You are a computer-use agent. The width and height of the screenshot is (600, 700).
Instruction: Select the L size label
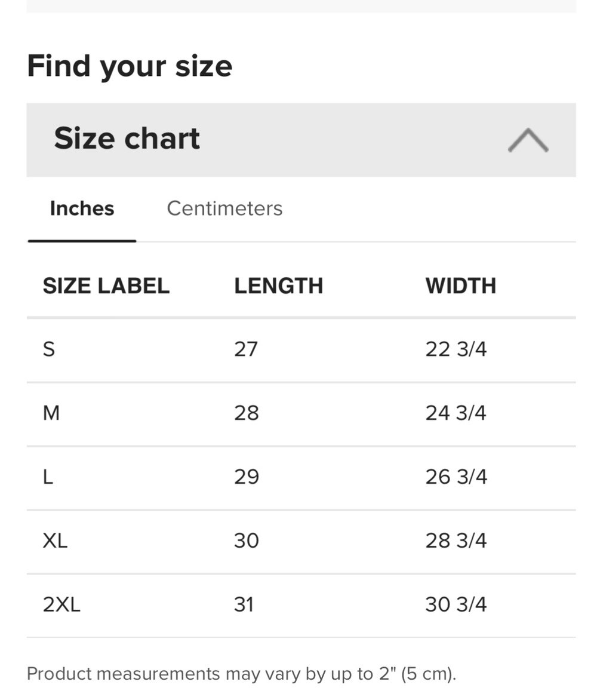(x=48, y=477)
